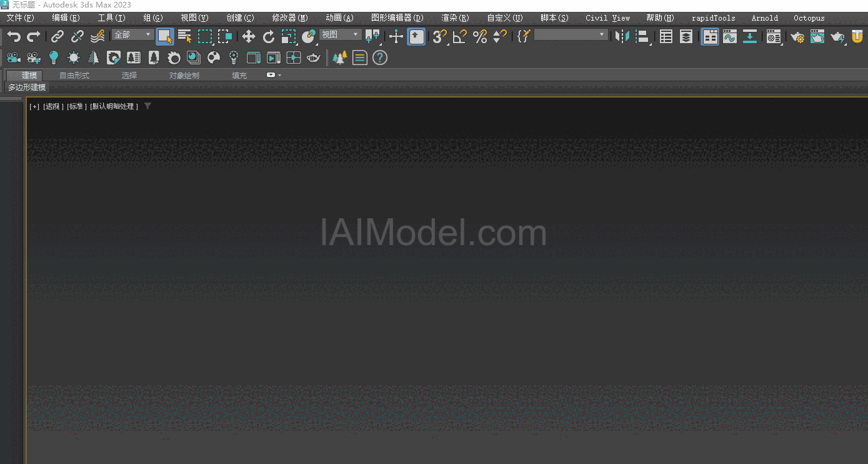Undo the last action
Screen dimensions: 868x464
click(x=14, y=36)
